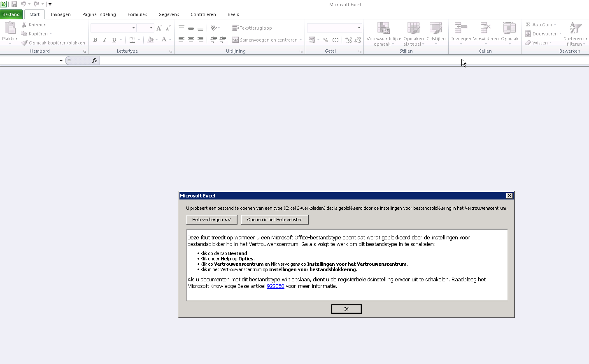
Task: Open Opmaken als tabel
Action: 413,34
